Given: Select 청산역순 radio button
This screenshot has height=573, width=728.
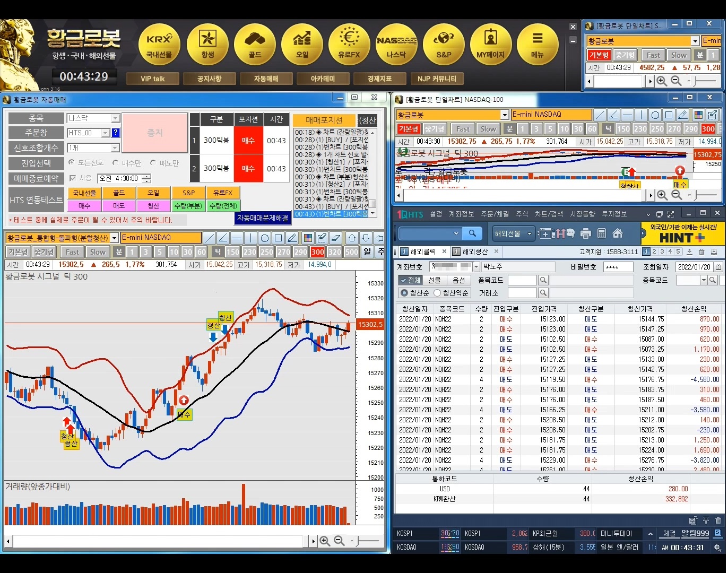Looking at the screenshot, I should (x=437, y=293).
